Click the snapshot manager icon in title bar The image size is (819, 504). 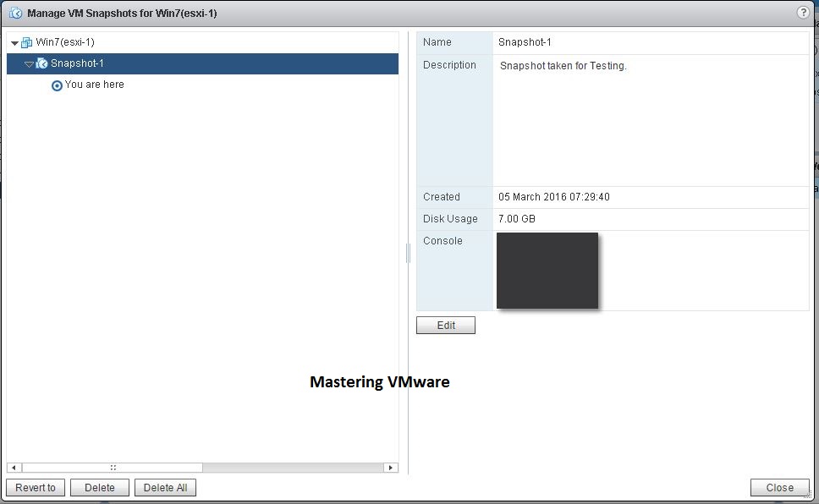[16, 13]
